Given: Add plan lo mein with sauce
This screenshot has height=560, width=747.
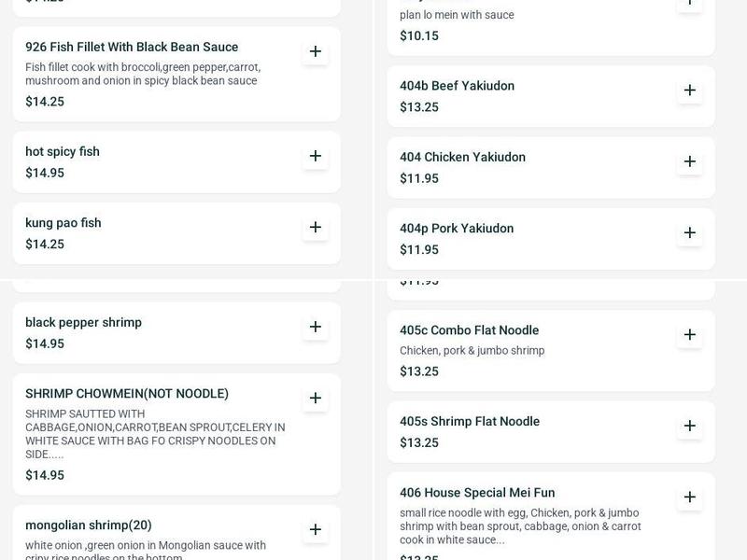Looking at the screenshot, I should (689, 5).
